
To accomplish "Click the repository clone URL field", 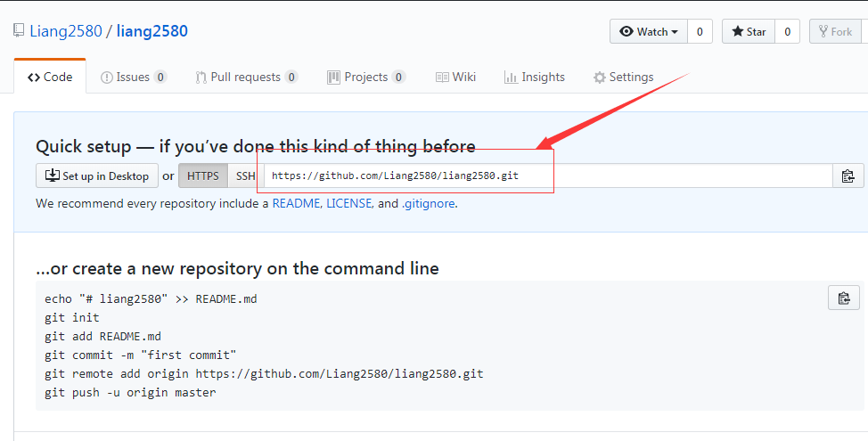I will tap(548, 176).
